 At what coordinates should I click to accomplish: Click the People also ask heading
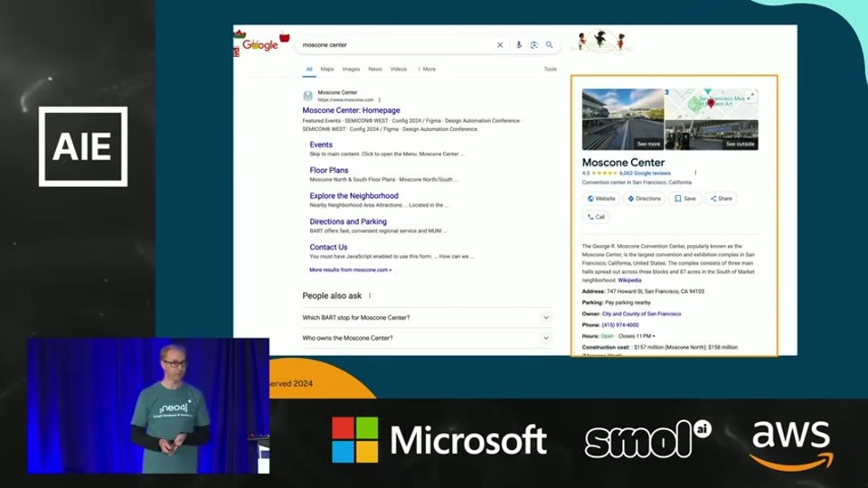tap(332, 296)
